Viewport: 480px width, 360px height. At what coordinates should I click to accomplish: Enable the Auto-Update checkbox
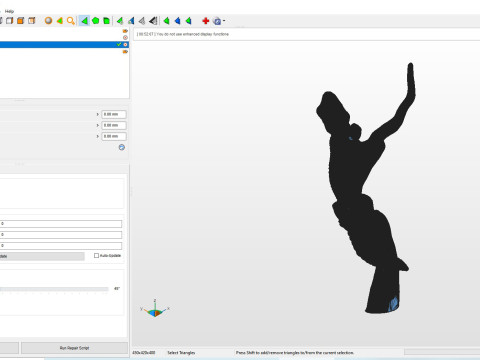pos(96,256)
